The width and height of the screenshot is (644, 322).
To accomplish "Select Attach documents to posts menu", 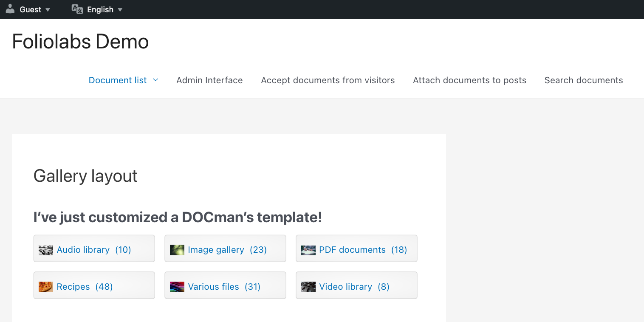I will (469, 80).
